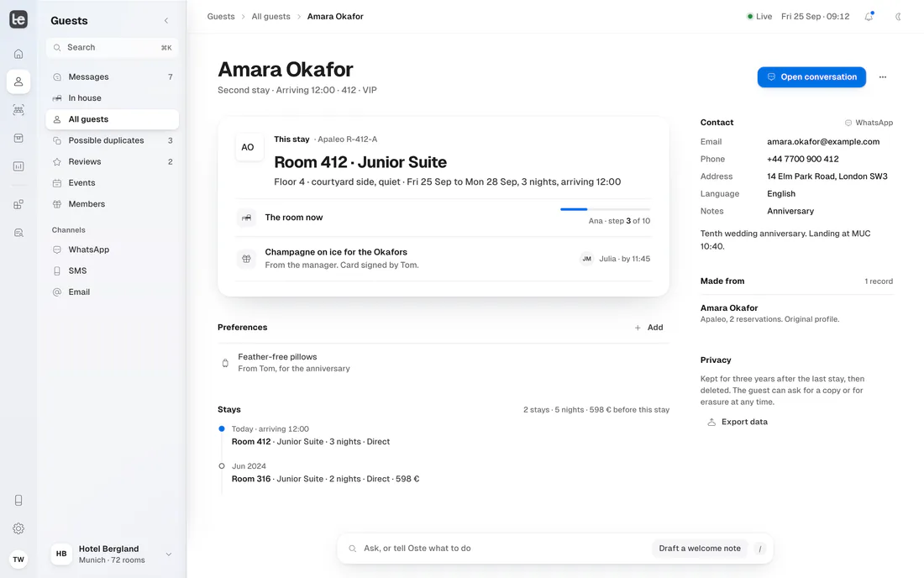Collapse the Guests sidebar panel
This screenshot has height=578, width=924.
click(x=166, y=21)
